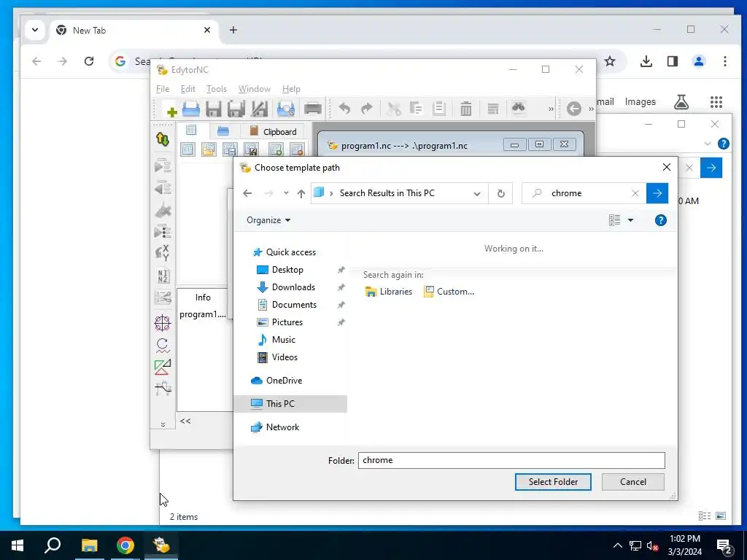Image resolution: width=747 pixels, height=560 pixels.
Task: Click the Delete trash can icon
Action: (466, 109)
